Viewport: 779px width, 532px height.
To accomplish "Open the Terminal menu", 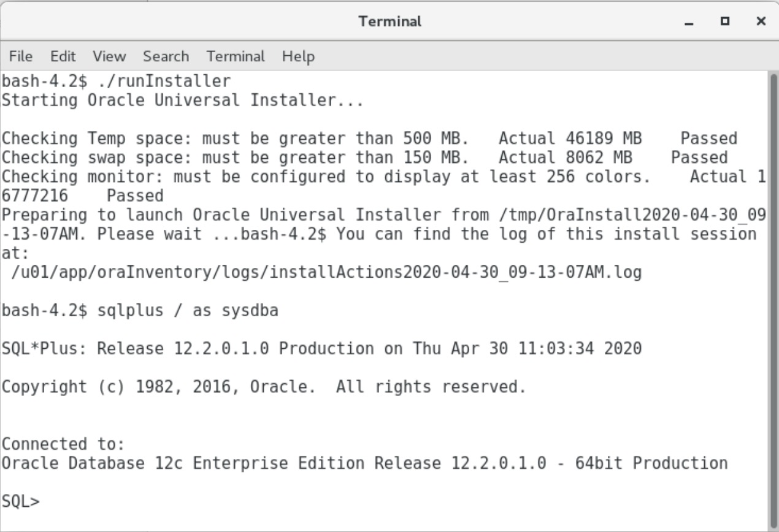I will pyautogui.click(x=236, y=56).
